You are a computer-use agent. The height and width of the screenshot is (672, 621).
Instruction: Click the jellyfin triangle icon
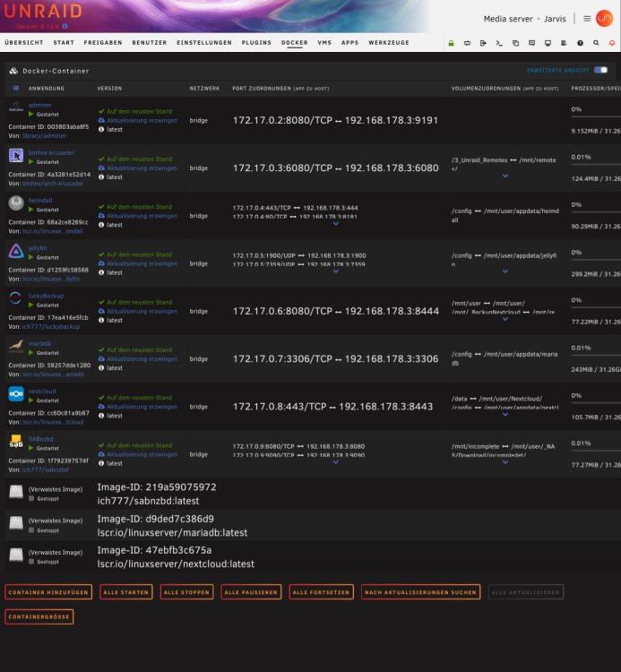coord(16,251)
